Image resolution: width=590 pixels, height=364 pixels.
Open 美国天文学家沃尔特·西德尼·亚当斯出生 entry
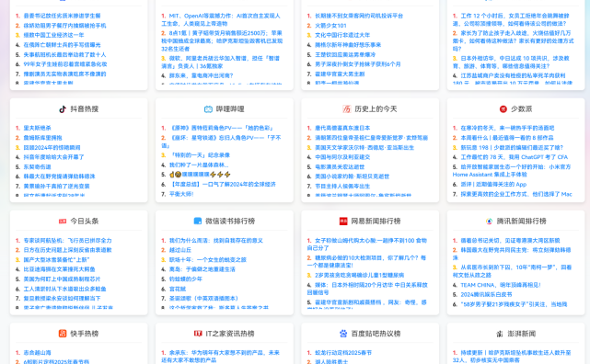[364, 148]
